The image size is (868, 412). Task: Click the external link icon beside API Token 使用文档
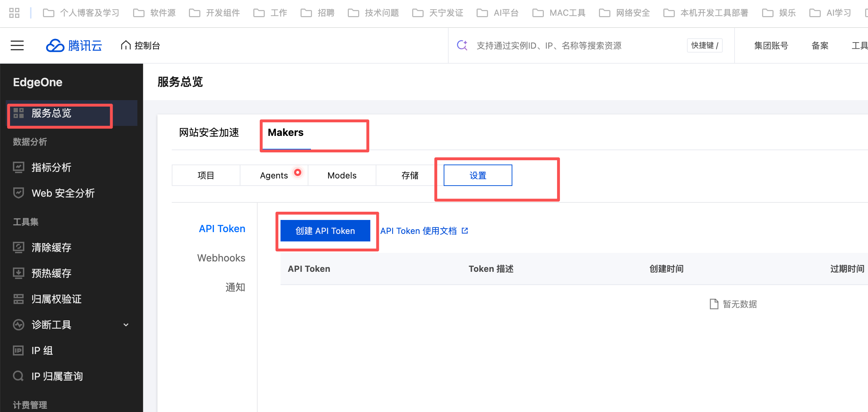coord(465,231)
